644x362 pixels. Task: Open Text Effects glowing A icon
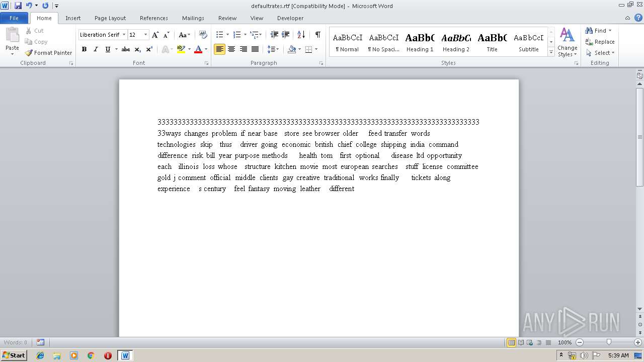point(165,49)
